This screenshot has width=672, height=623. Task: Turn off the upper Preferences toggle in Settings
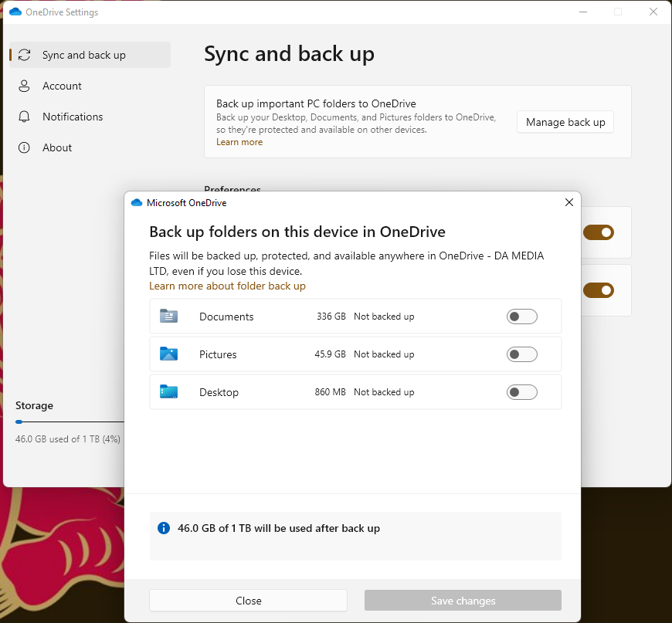[599, 232]
